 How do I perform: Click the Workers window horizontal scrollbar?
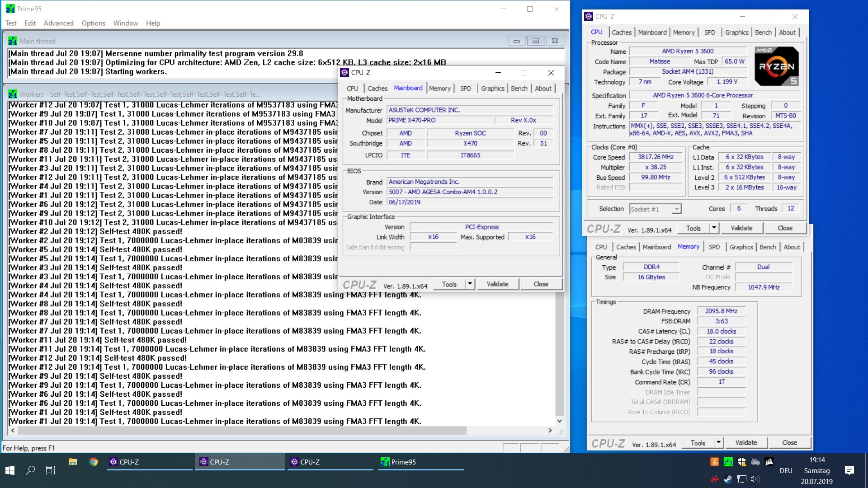coord(242,431)
